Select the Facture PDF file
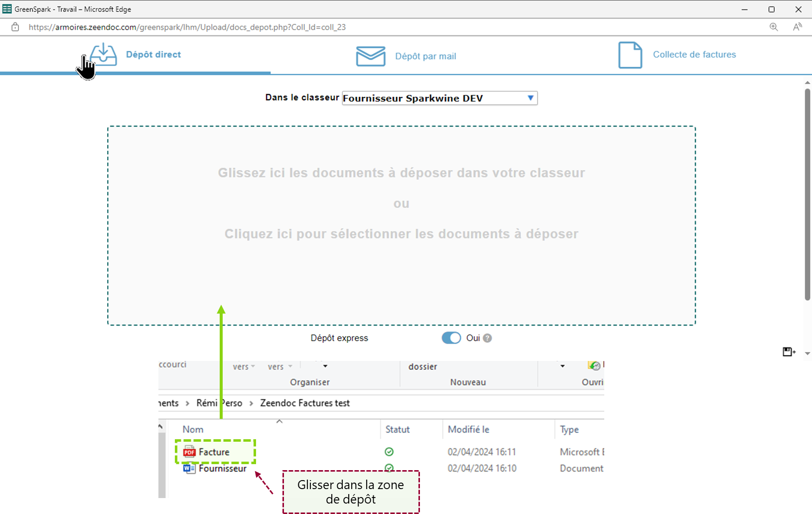This screenshot has height=514, width=812. (214, 452)
